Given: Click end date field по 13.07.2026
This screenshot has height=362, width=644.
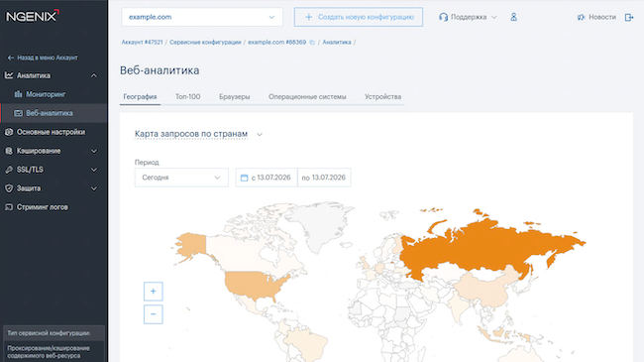Looking at the screenshot, I should (x=324, y=178).
